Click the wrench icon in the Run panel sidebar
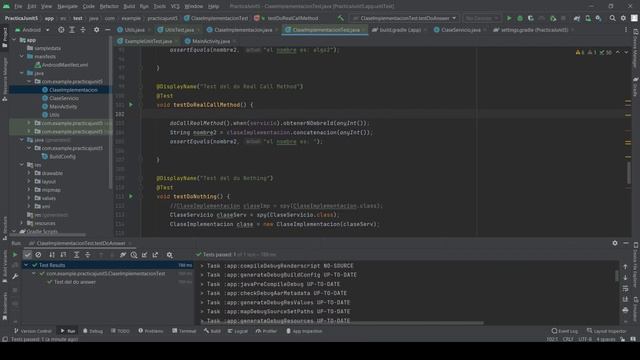640x360 pixels. click(15, 276)
